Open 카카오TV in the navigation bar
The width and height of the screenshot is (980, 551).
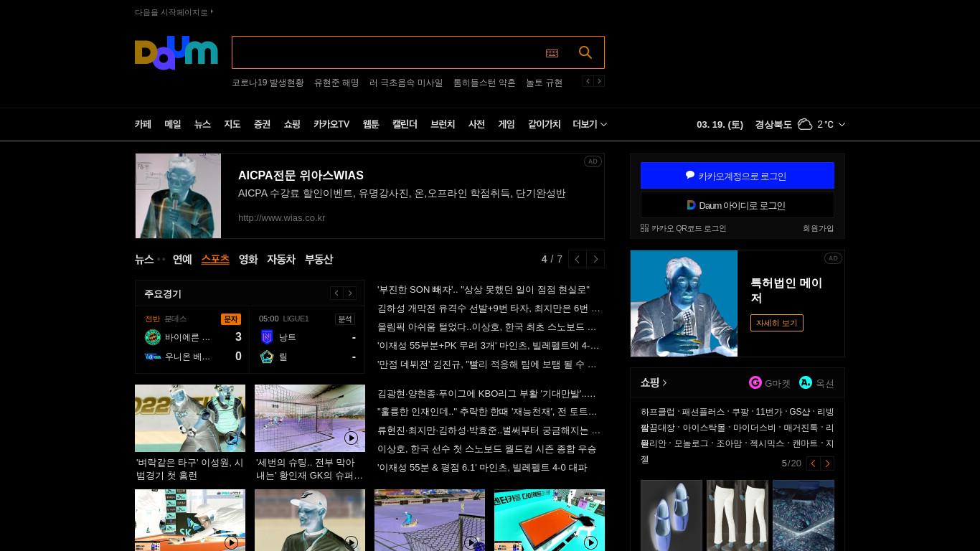pos(331,124)
